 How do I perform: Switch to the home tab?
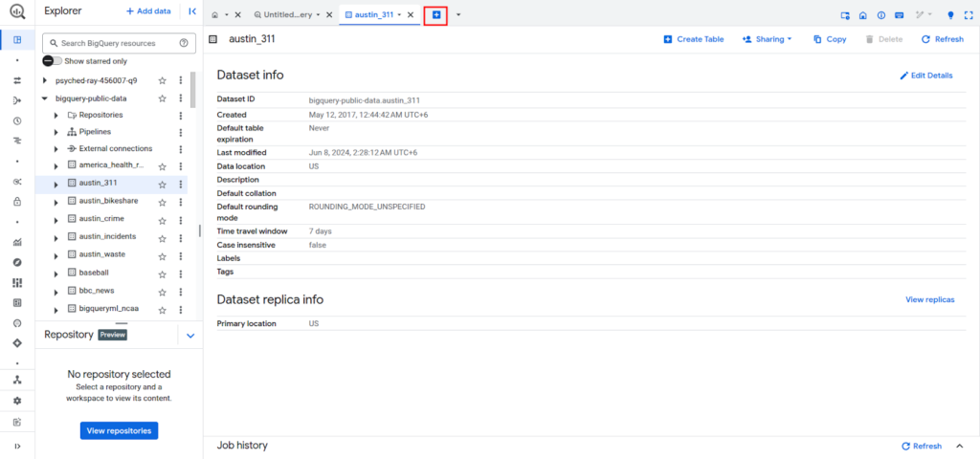tap(215, 14)
